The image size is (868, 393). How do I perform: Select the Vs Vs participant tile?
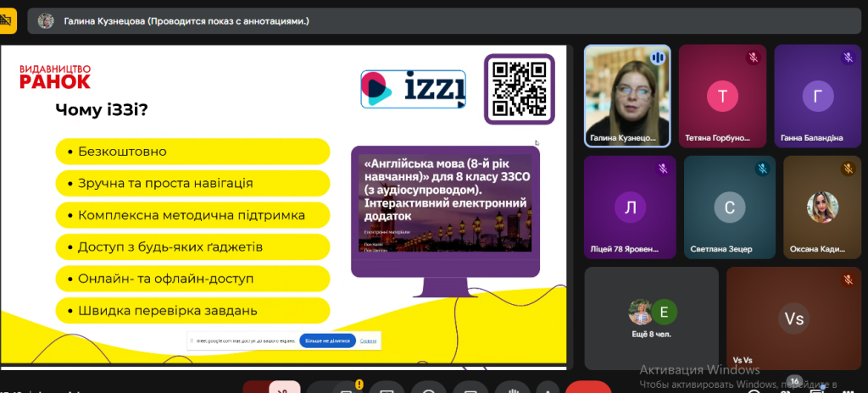tap(793, 318)
